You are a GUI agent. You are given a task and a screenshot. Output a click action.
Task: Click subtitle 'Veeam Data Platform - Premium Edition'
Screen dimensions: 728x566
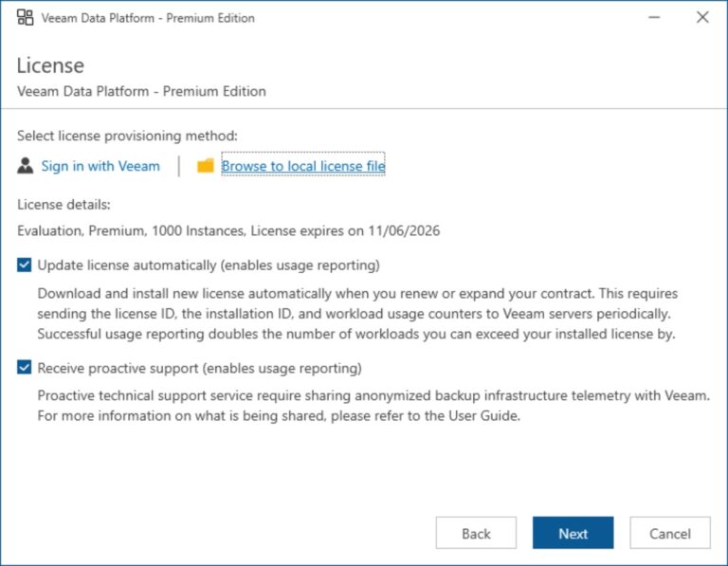141,91
